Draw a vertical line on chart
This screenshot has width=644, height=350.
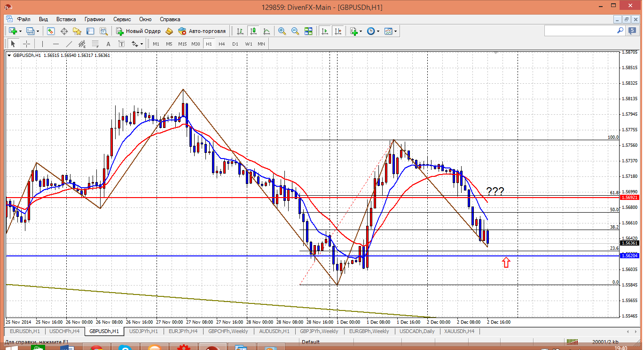pyautogui.click(x=42, y=44)
